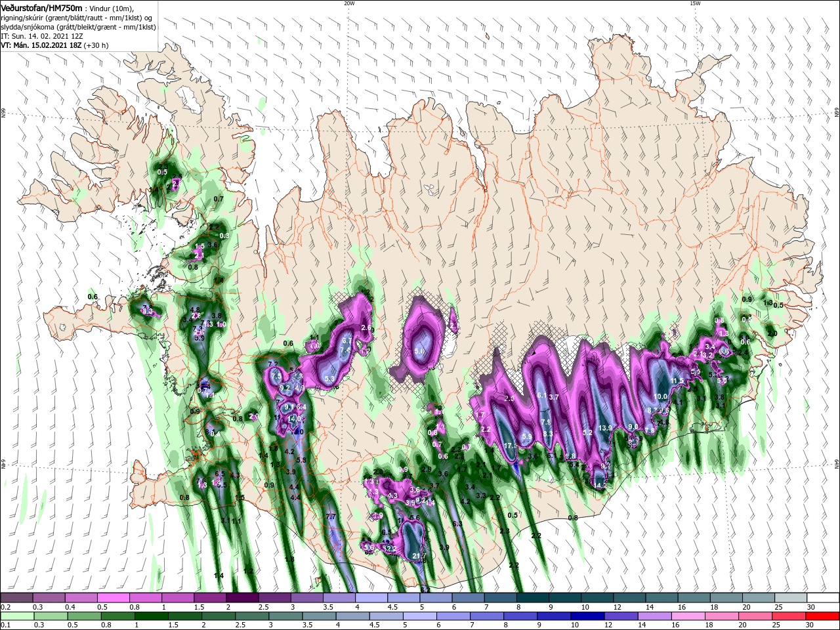
Task: Click the '20W' longitude label
Action: 349,3
